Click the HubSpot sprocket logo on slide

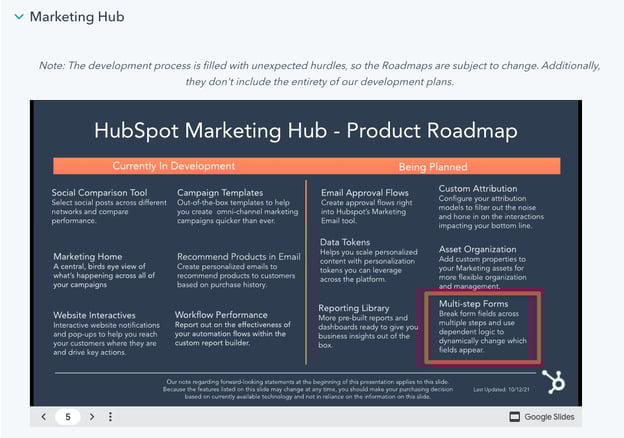coord(552,380)
